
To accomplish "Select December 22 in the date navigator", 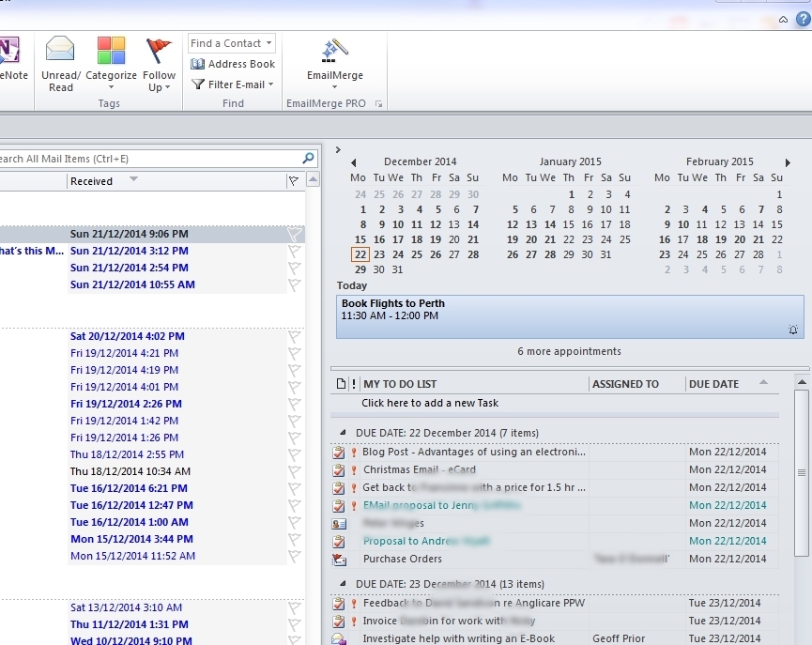I will (x=360, y=254).
